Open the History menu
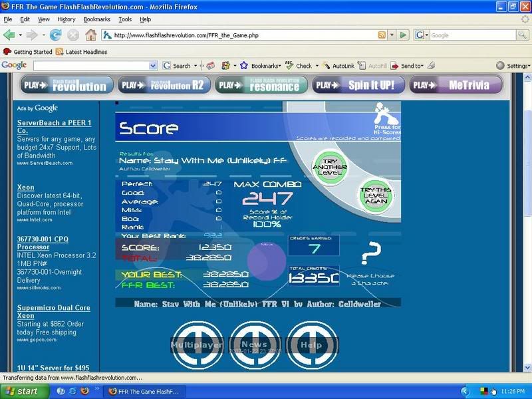Viewport: 532px width, 399px height. (66, 19)
